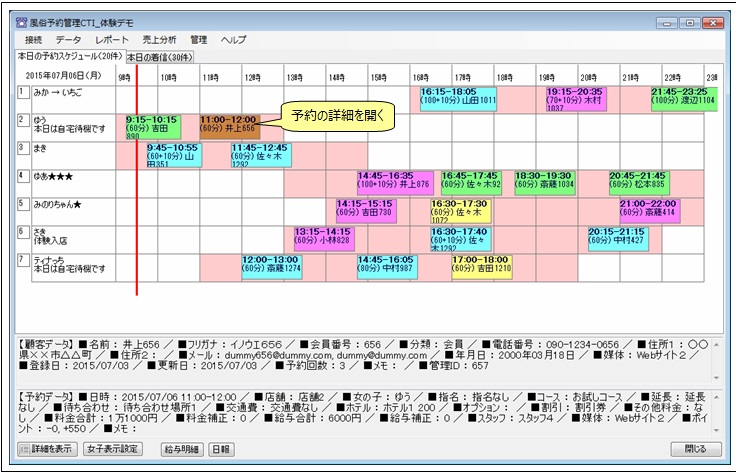Click the 日報 button
Image resolution: width=736 pixels, height=472 pixels.
coord(222,450)
